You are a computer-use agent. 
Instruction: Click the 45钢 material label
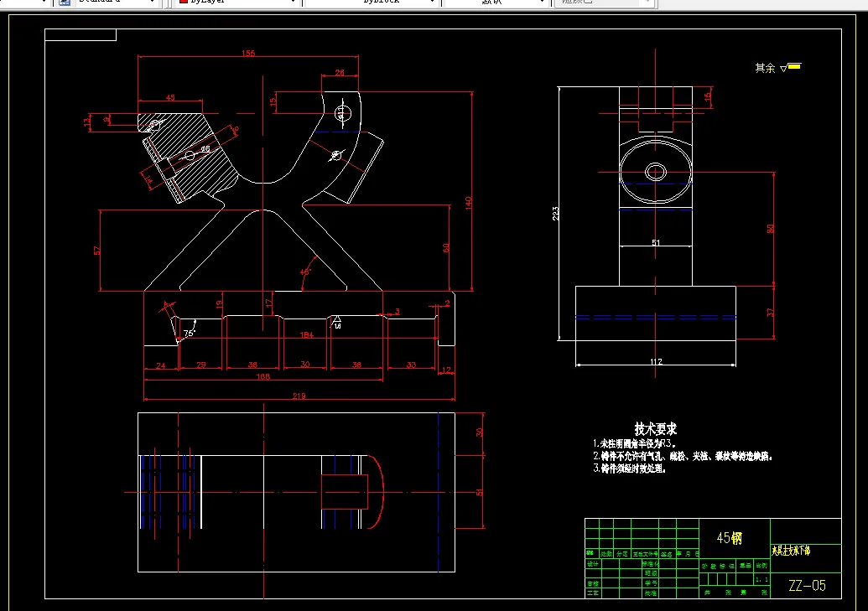click(x=729, y=538)
